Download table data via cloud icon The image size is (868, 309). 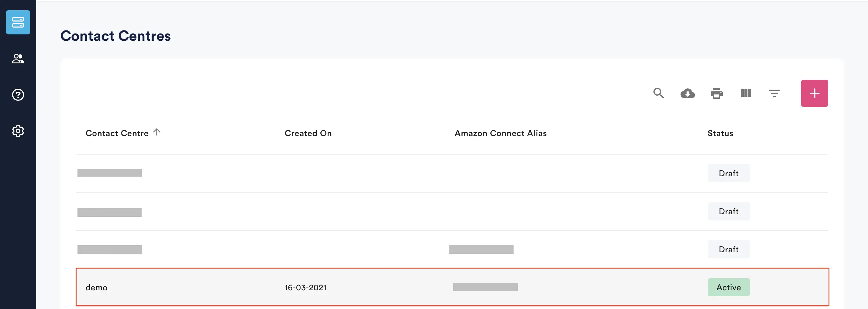click(x=687, y=93)
